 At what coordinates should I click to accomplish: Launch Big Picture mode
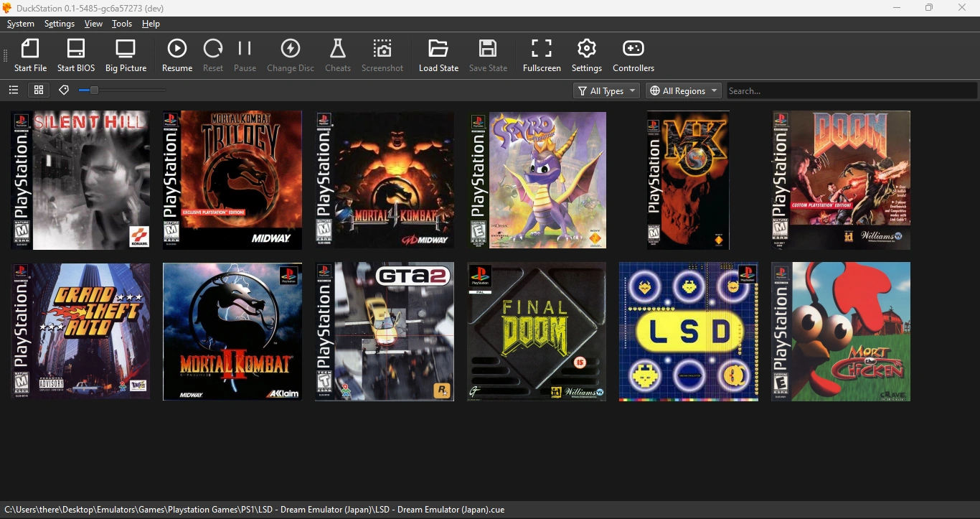pos(126,54)
